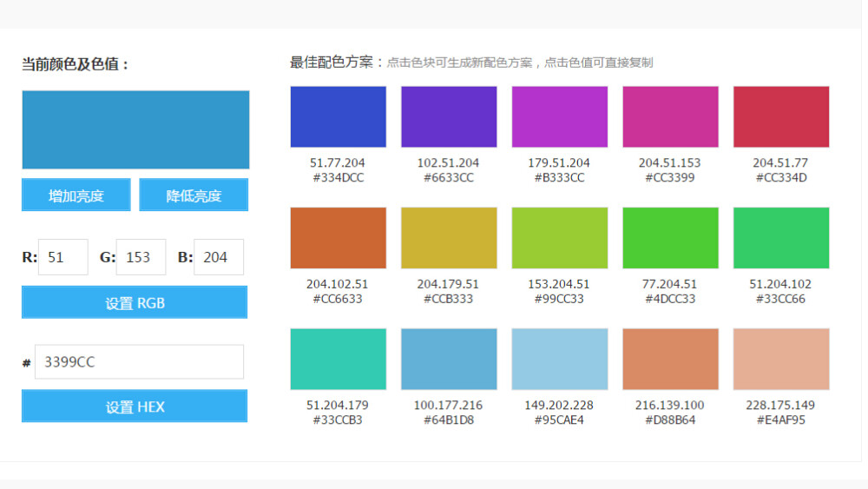The image size is (868, 489).
Task: Click the R value input field
Action: [63, 257]
